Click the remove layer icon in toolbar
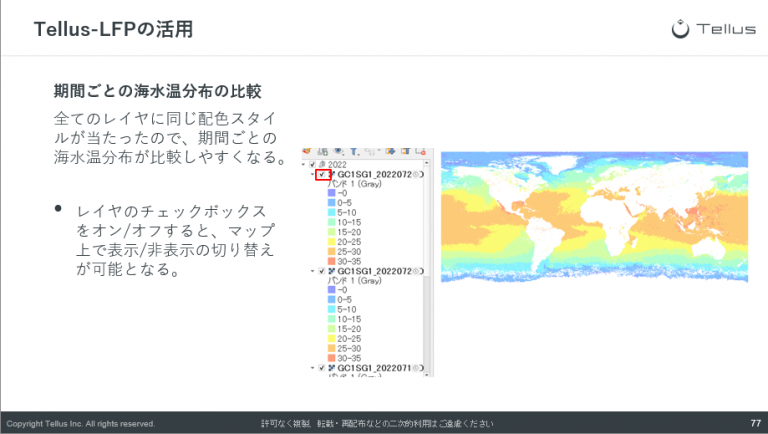 [420, 152]
